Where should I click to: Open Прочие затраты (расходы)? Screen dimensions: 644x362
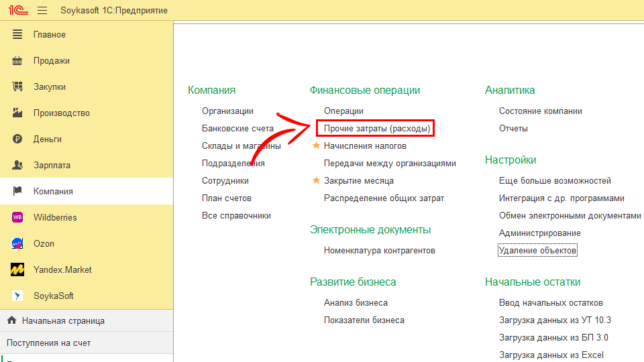[x=376, y=128]
